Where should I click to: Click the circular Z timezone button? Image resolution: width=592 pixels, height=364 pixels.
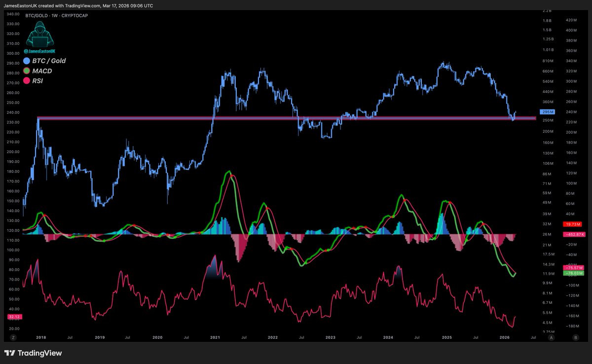tap(13, 338)
